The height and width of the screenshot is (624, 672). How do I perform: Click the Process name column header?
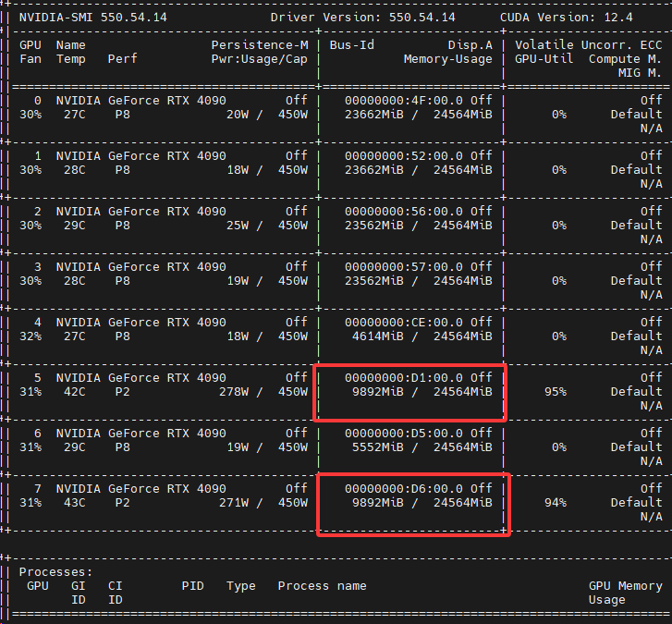point(323,586)
